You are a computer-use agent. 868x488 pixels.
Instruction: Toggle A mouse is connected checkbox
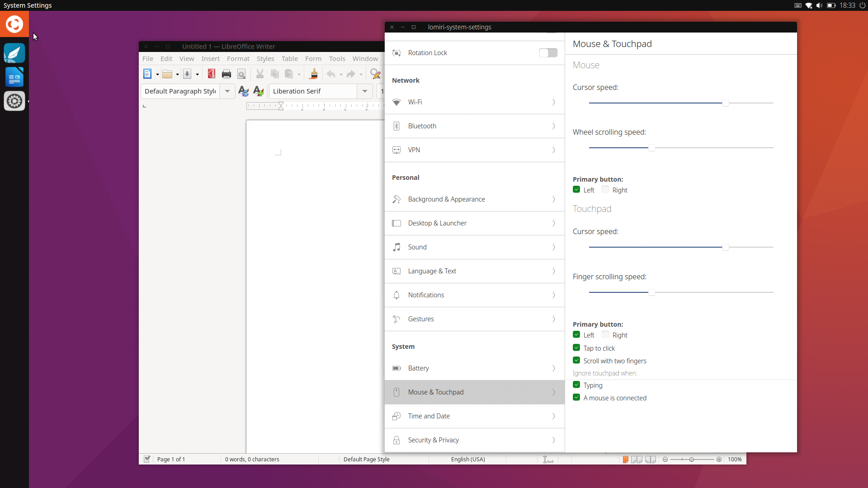click(x=576, y=398)
